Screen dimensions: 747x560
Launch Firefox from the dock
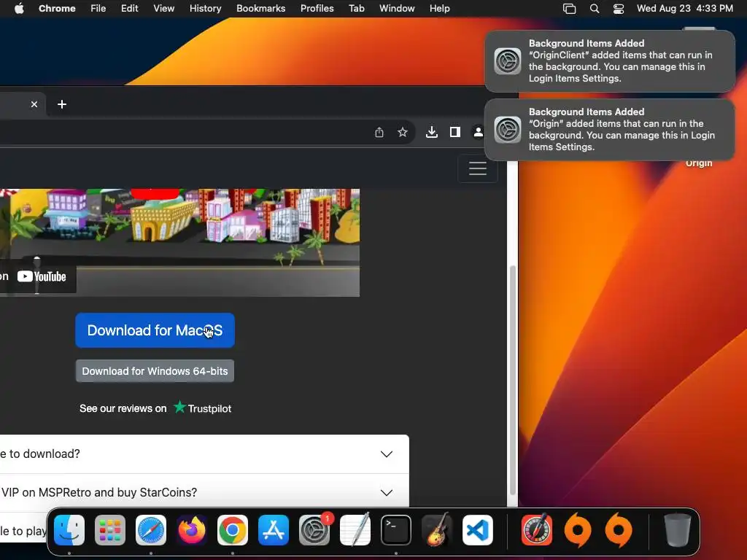tap(192, 530)
